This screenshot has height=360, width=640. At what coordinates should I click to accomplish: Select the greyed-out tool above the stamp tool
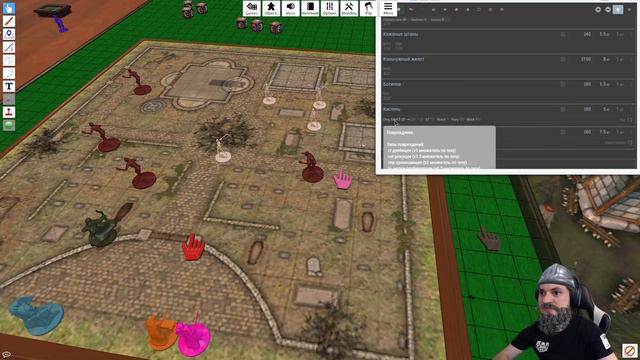click(x=9, y=99)
